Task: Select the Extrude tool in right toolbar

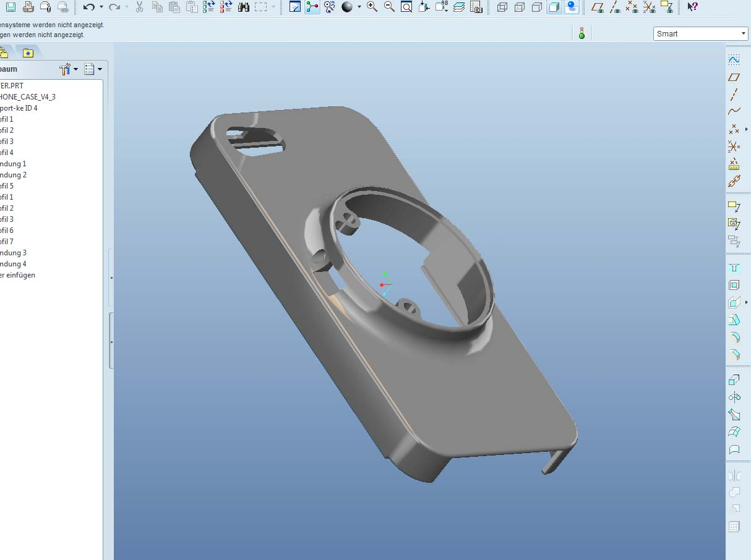Action: (x=734, y=380)
